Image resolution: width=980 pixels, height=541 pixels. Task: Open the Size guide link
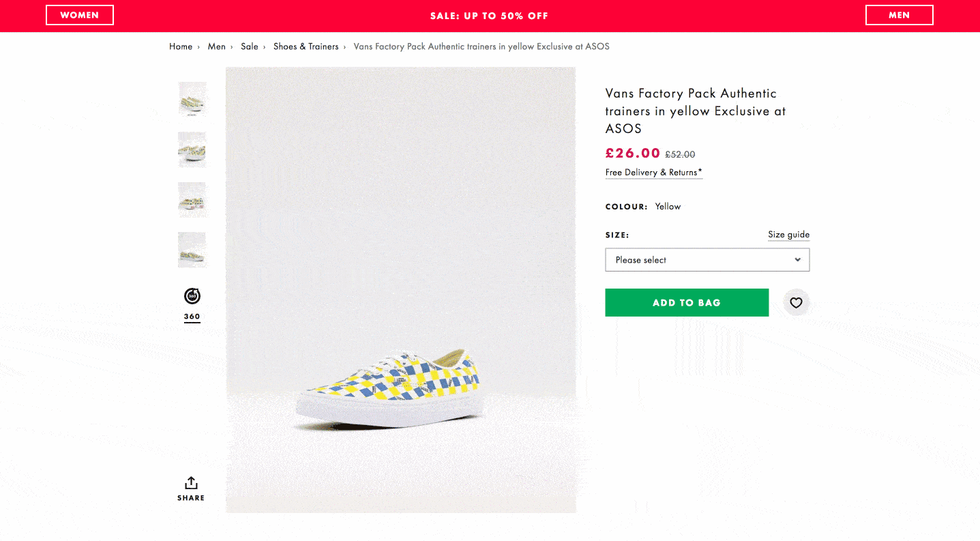(788, 235)
